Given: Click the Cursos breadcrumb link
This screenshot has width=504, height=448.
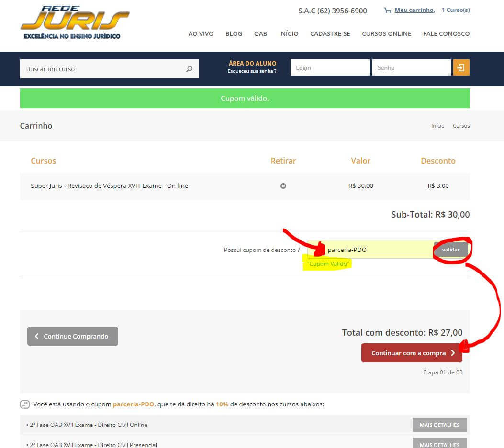Looking at the screenshot, I should [x=461, y=126].
